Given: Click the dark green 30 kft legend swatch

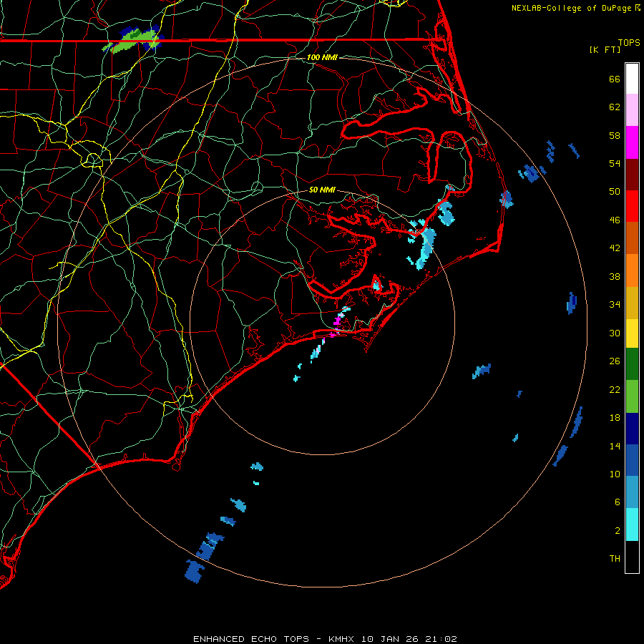Looking at the screenshot, I should [632, 364].
